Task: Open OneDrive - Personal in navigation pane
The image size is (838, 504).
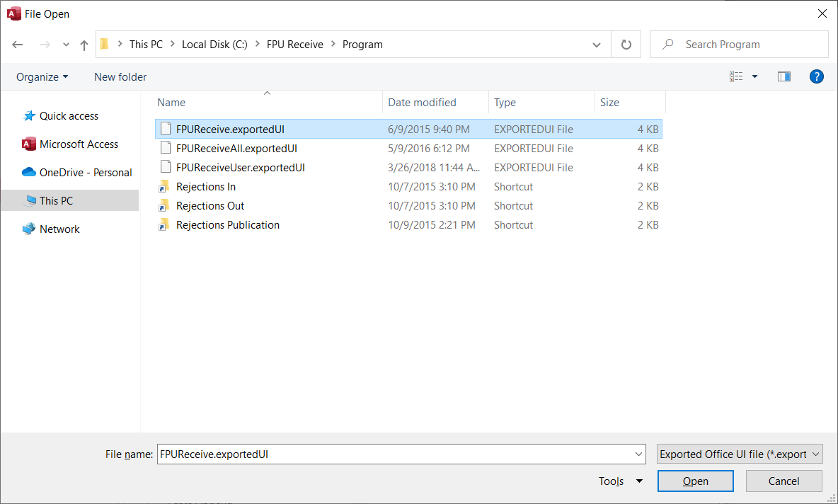Action: pos(86,173)
